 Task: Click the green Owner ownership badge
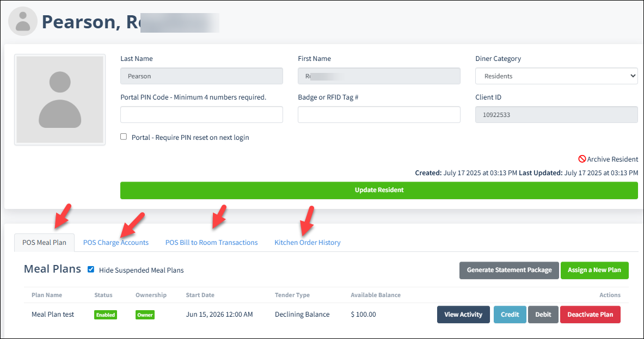(x=145, y=315)
